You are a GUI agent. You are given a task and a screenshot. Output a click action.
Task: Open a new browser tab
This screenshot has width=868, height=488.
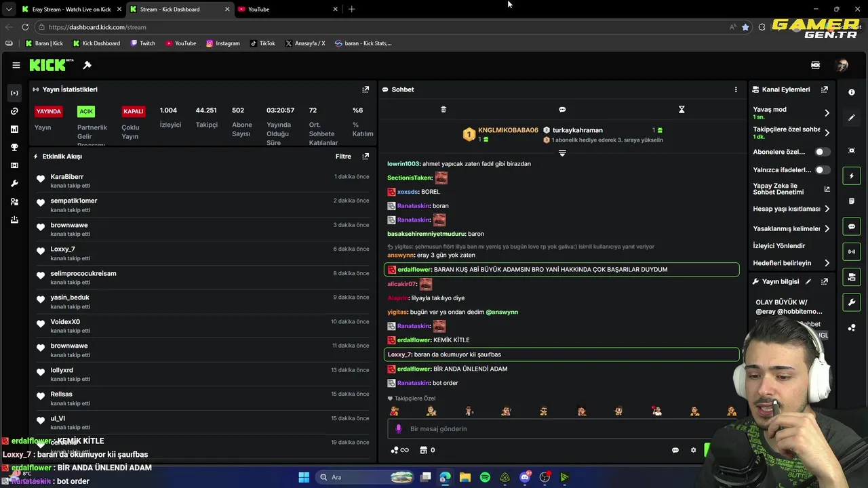tap(351, 9)
